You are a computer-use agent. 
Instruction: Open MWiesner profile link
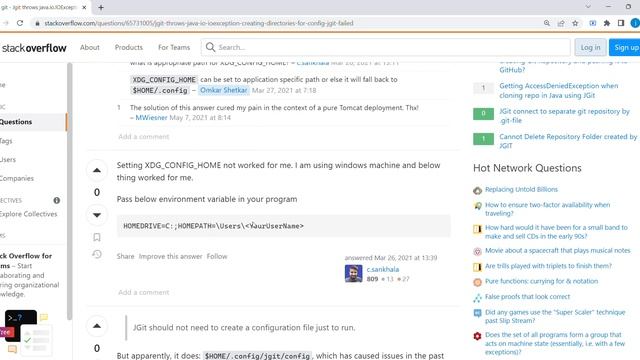(x=151, y=118)
